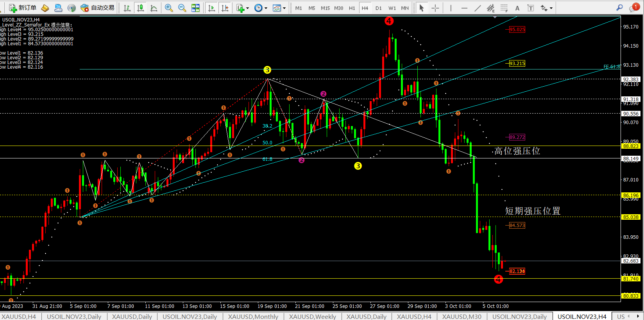Image resolution: width=644 pixels, height=320 pixels.
Task: Open the XAUUSD,M30 chart tab
Action: click(462, 316)
